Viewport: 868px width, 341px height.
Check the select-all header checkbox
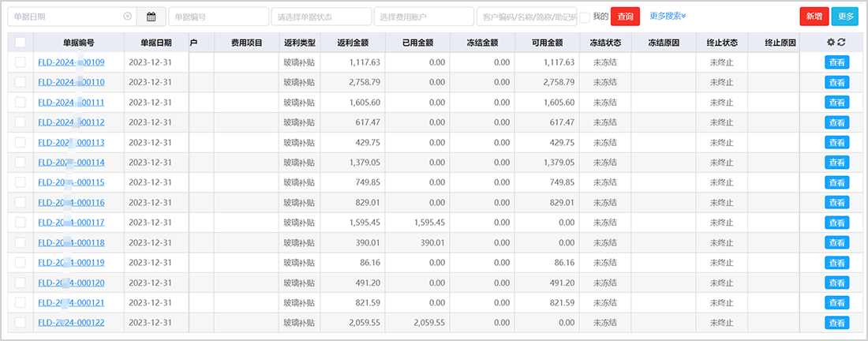(x=21, y=43)
